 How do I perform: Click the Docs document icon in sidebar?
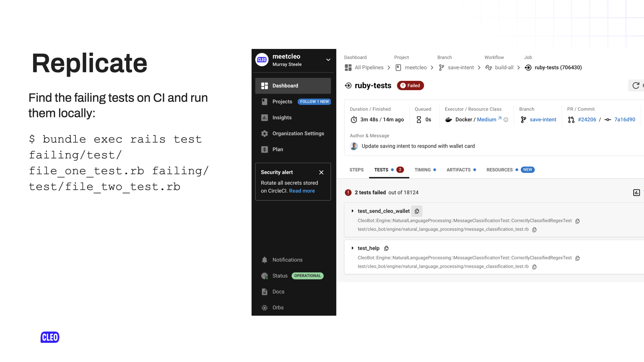click(x=265, y=291)
